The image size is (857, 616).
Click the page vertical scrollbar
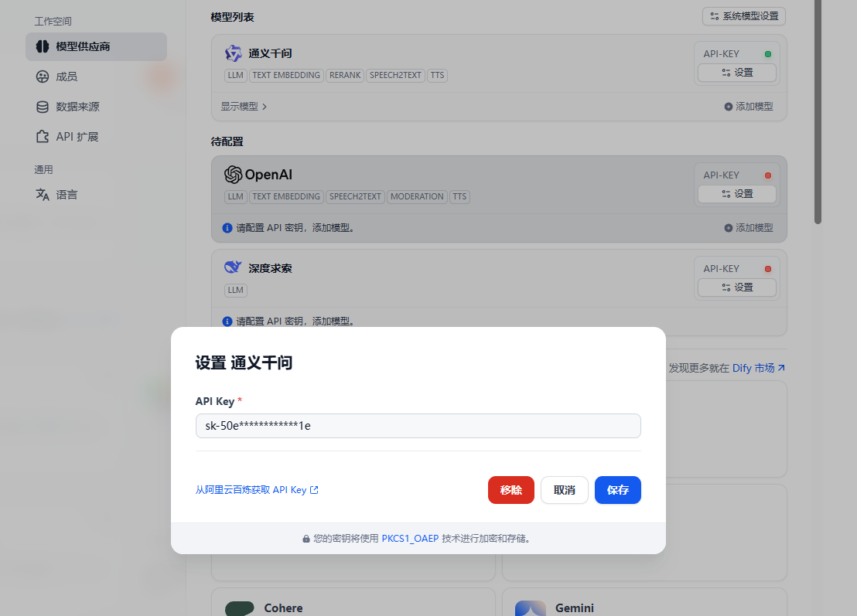[x=818, y=112]
